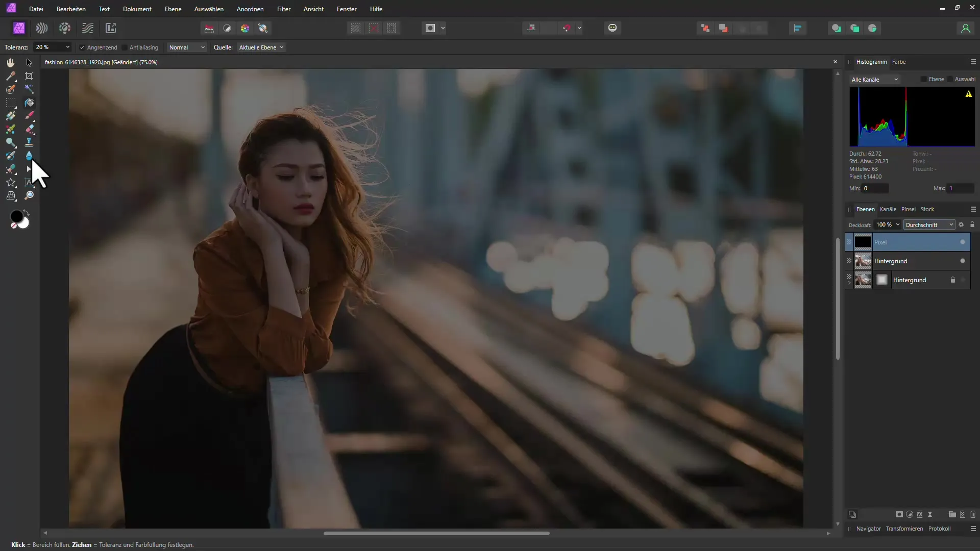Swap foreground and background colors
Viewport: 980px width, 551px height.
click(x=26, y=212)
